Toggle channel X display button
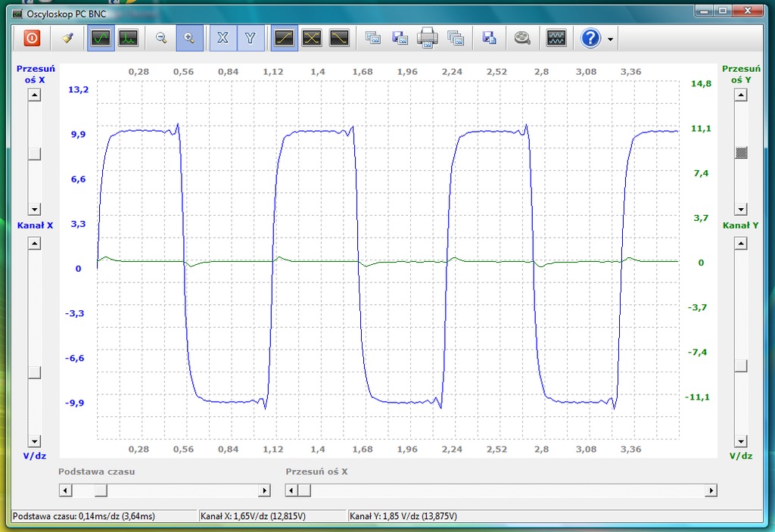775x532 pixels. pos(223,38)
